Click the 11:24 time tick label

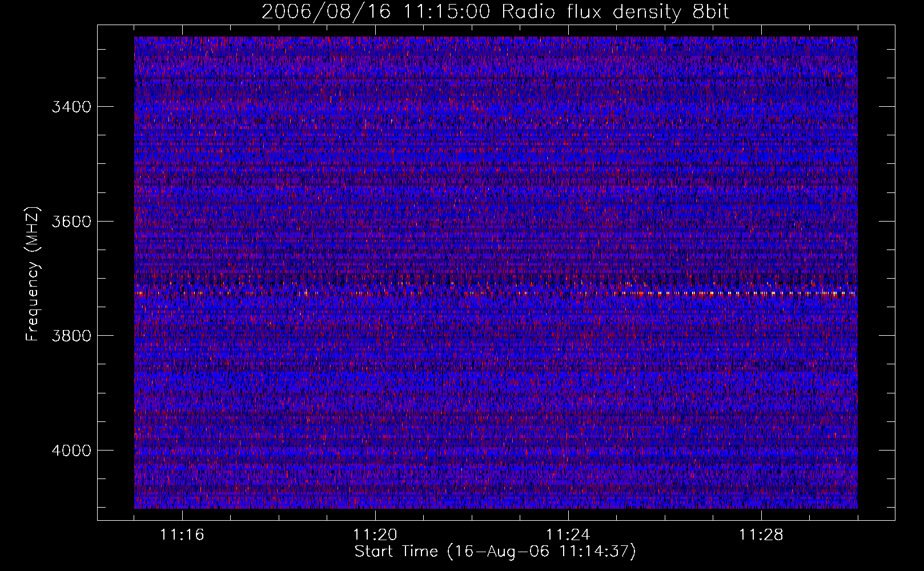click(x=568, y=535)
